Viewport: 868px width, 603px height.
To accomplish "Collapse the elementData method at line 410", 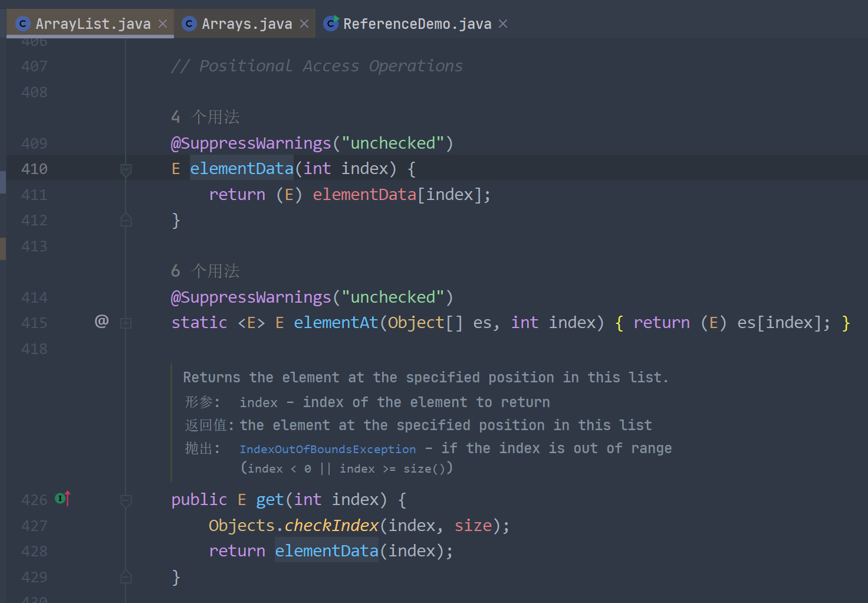I will 126,170.
